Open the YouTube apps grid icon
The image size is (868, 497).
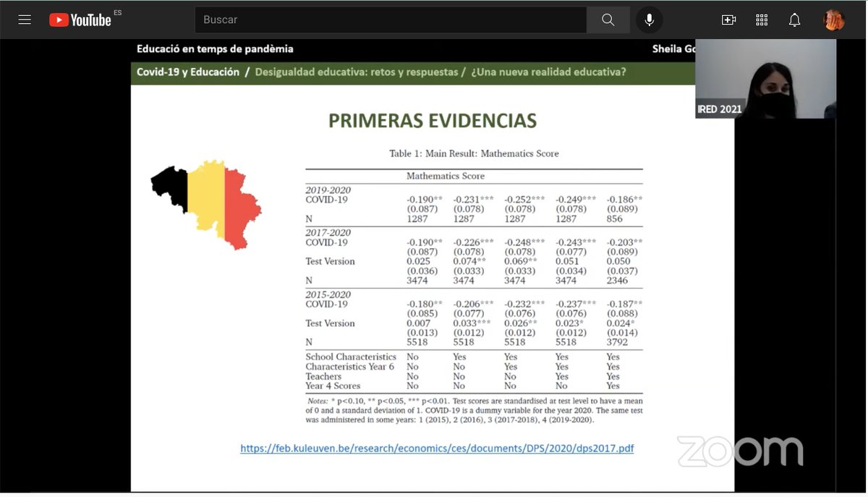click(x=762, y=20)
